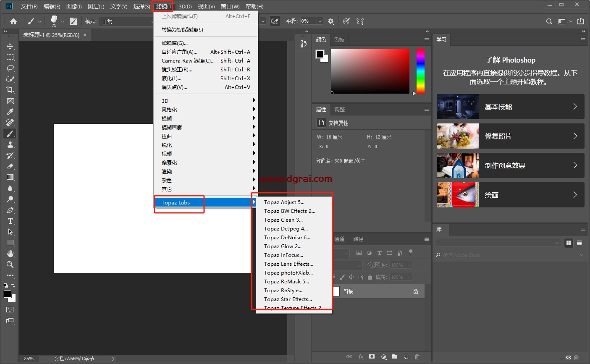Viewport: 590px width, 364px height.
Task: Add a layer mask in Layers panel
Action: pos(372,356)
